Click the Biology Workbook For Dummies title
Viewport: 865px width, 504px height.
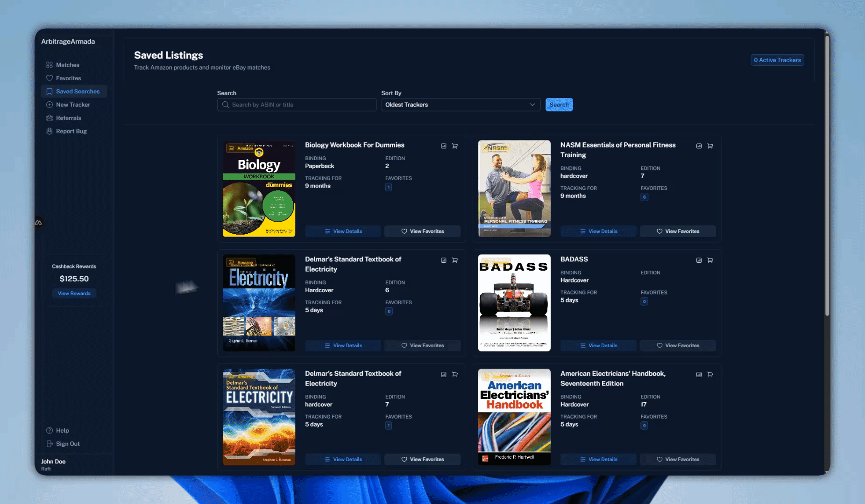(355, 145)
